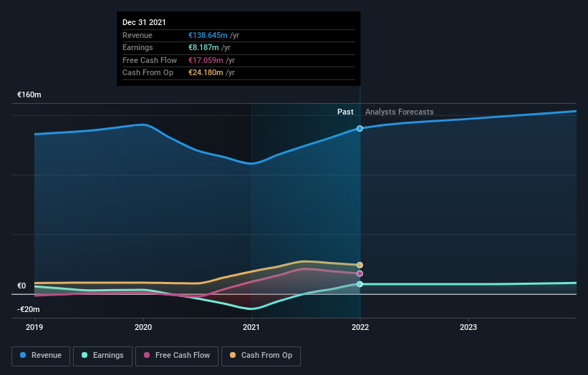
Task: Select the 2023 x-axis label
Action: click(468, 327)
